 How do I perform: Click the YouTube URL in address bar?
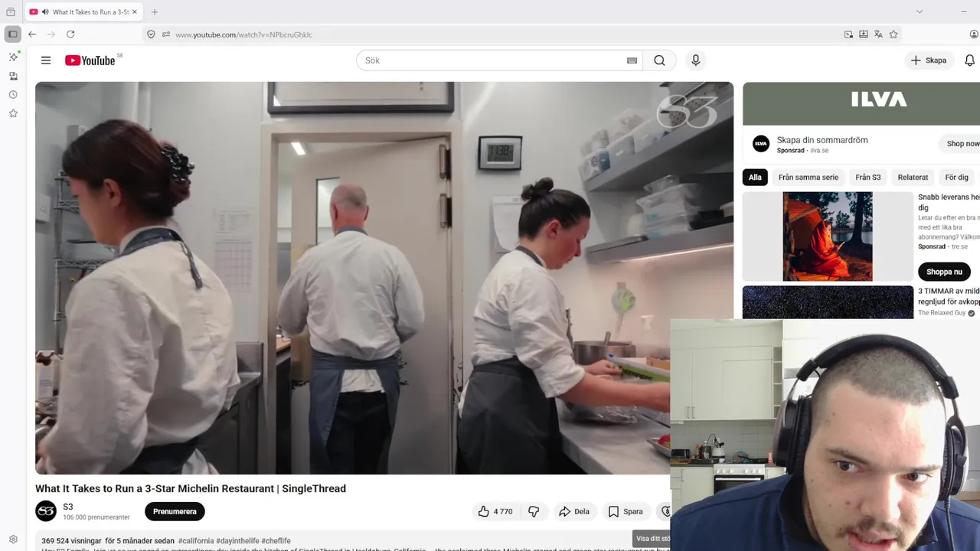[243, 34]
